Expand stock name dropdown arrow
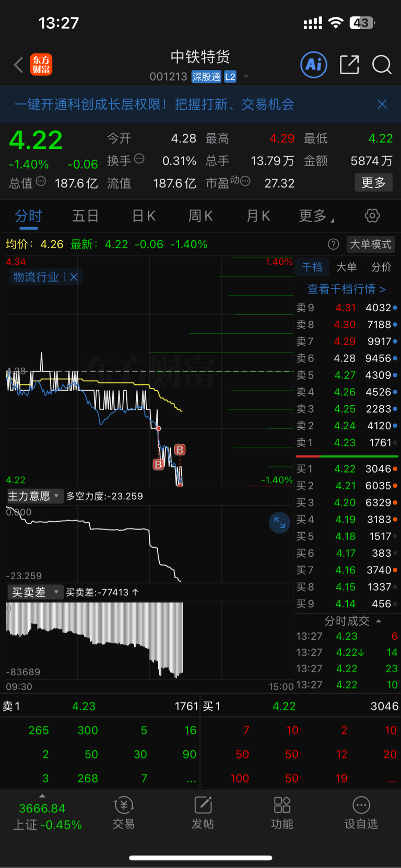 click(x=246, y=77)
